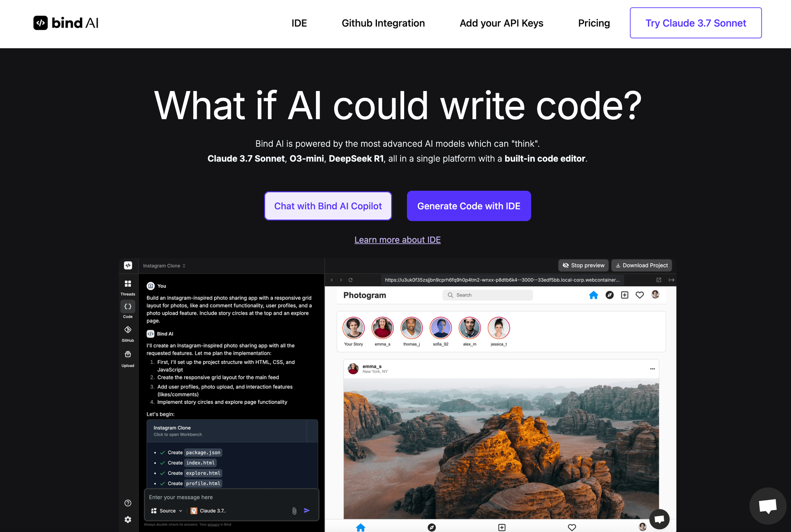Go to Github Integration in navigation
Viewport: 791px width, 532px height.
coord(383,23)
